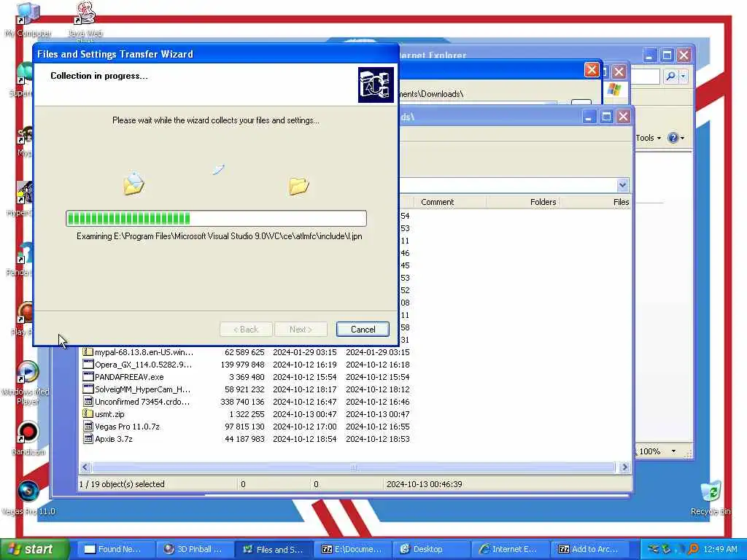The height and width of the screenshot is (560, 747).
Task: Open My Computer desktop icon
Action: [28, 19]
